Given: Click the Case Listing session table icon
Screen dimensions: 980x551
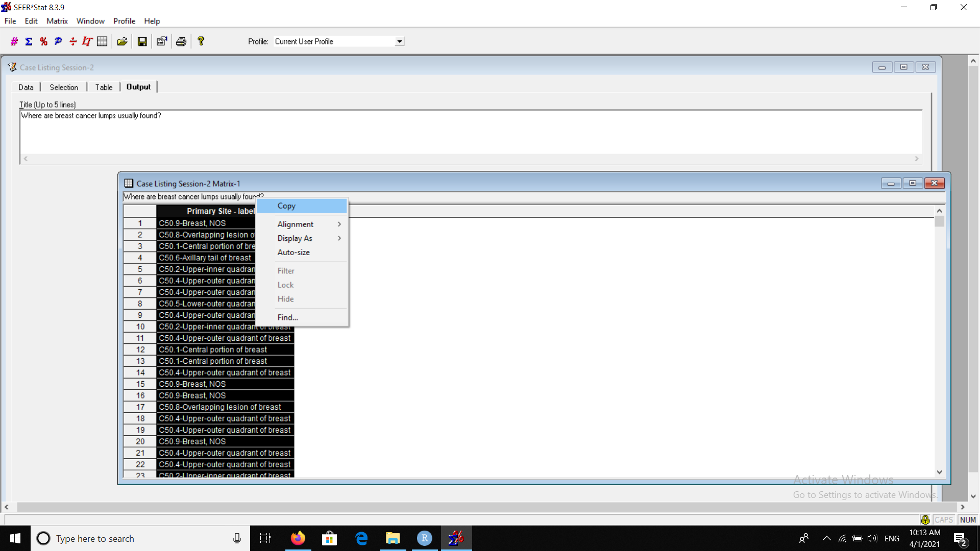Looking at the screenshot, I should pyautogui.click(x=102, y=41).
